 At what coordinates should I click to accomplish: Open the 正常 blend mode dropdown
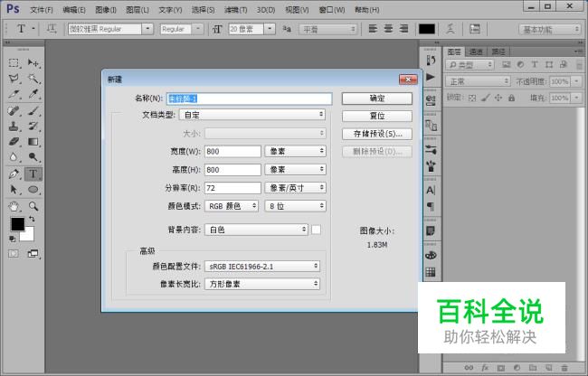point(479,81)
